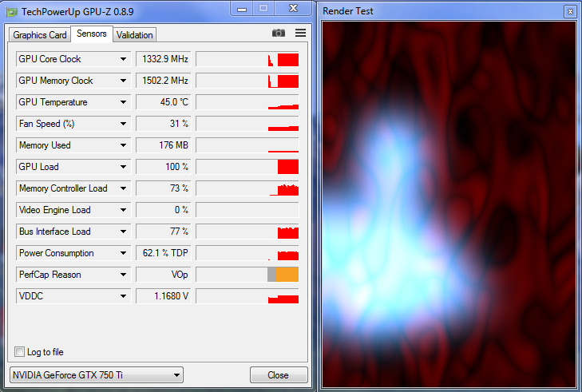Click the Bus Interface Load graph

pos(247,232)
